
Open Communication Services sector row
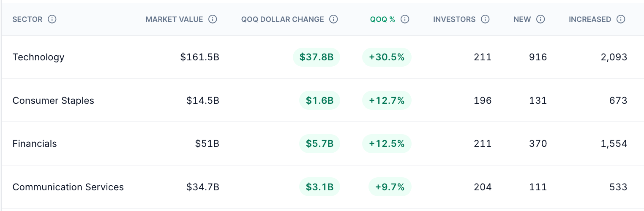[x=323, y=187]
